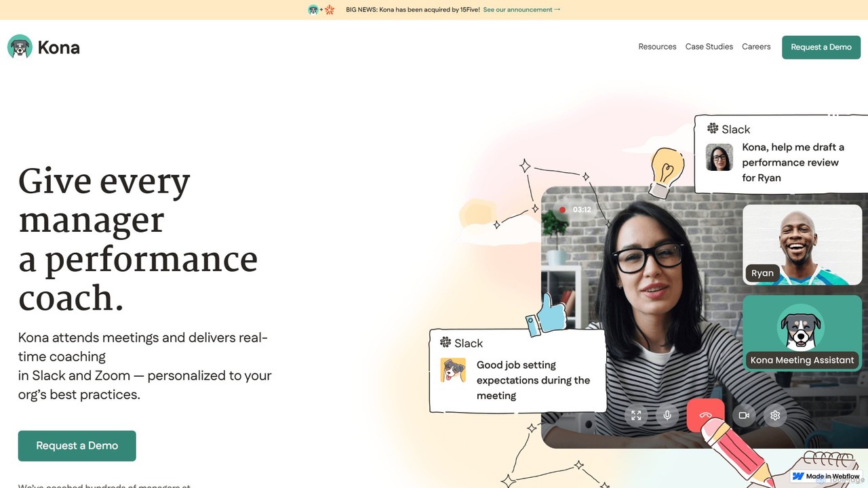The image size is (868, 488).
Task: Click the Ryan video tile
Action: [x=803, y=245]
